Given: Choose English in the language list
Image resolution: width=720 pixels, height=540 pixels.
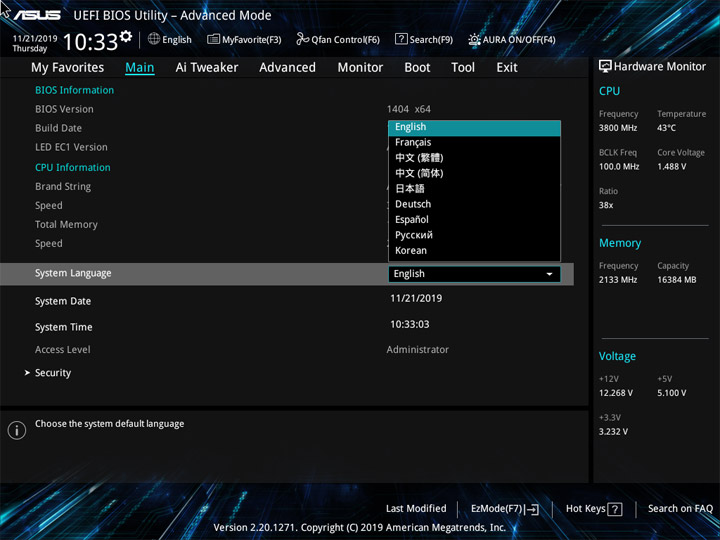Looking at the screenshot, I should pos(474,127).
